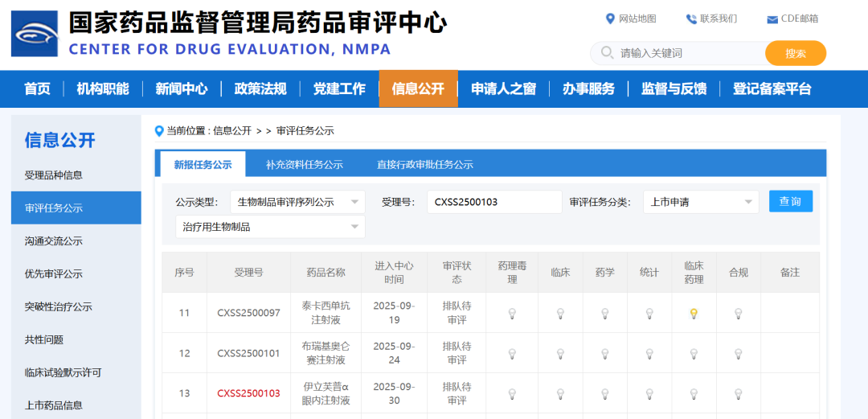
Task: Click 合规 bulb in row CXSS2500101
Action: (x=738, y=354)
